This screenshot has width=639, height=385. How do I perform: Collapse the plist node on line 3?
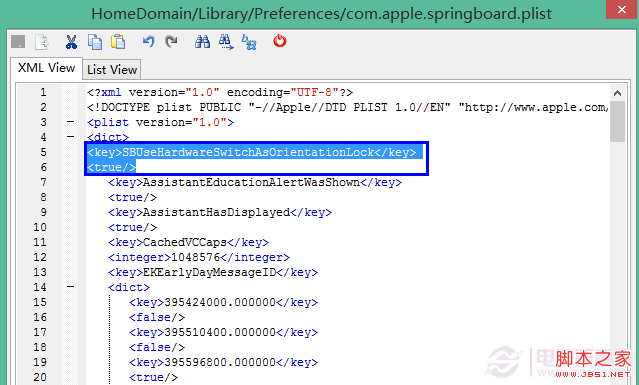(x=71, y=122)
